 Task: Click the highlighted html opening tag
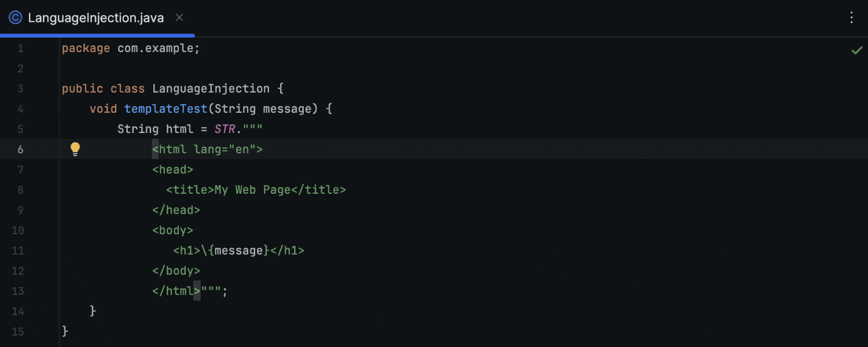click(207, 149)
